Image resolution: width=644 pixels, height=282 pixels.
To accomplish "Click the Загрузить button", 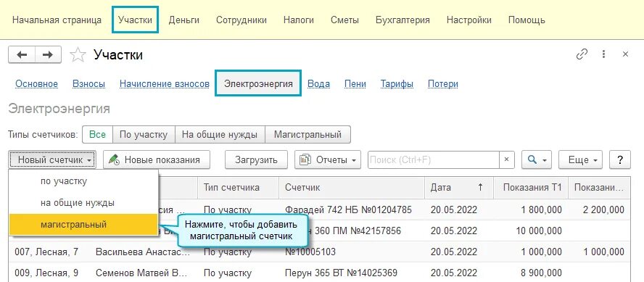I will click(x=256, y=159).
